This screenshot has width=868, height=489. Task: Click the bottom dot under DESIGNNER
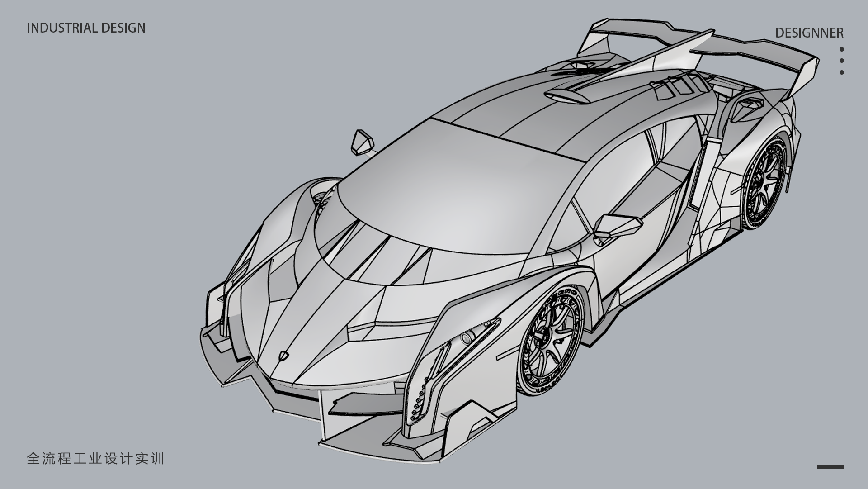[841, 72]
